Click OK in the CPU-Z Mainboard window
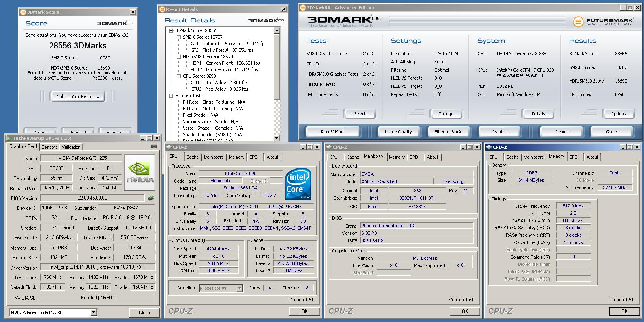Screen dimensions: 644x322 [x=465, y=311]
